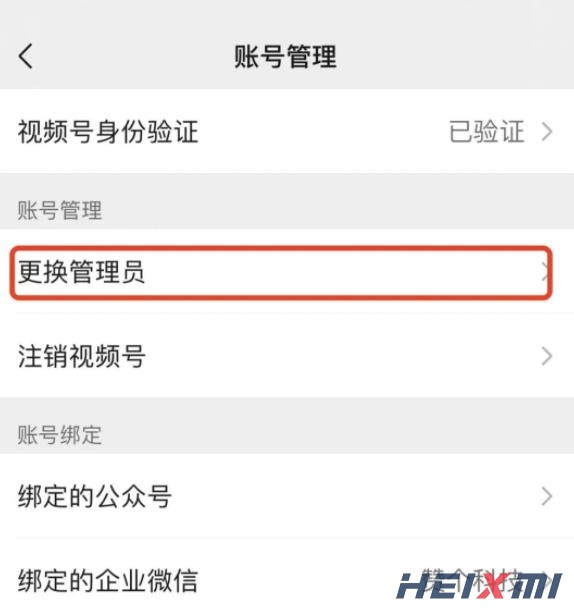Image resolution: width=574 pixels, height=616 pixels.
Task: Open 视频号身份验证 settings
Action: pos(287,131)
